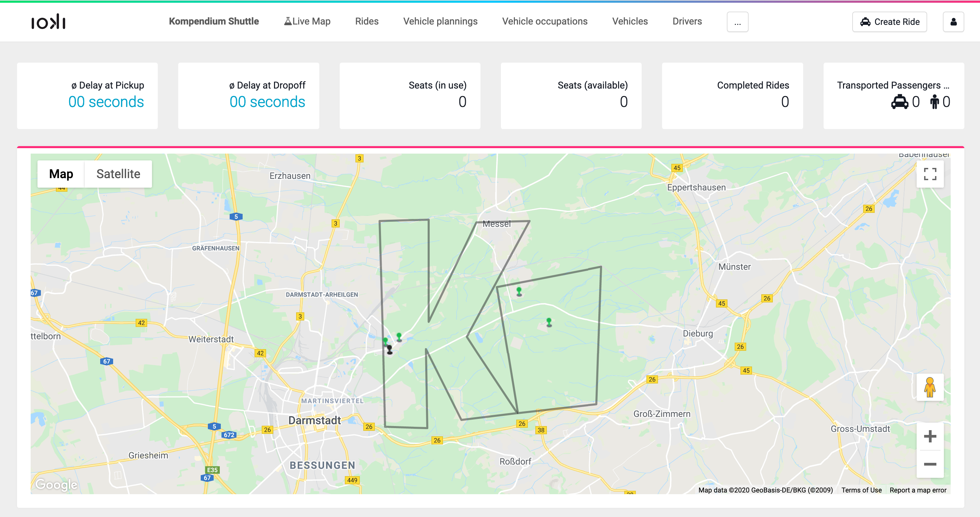This screenshot has height=517, width=980.
Task: Expand the more menu ellipsis
Action: 737,22
